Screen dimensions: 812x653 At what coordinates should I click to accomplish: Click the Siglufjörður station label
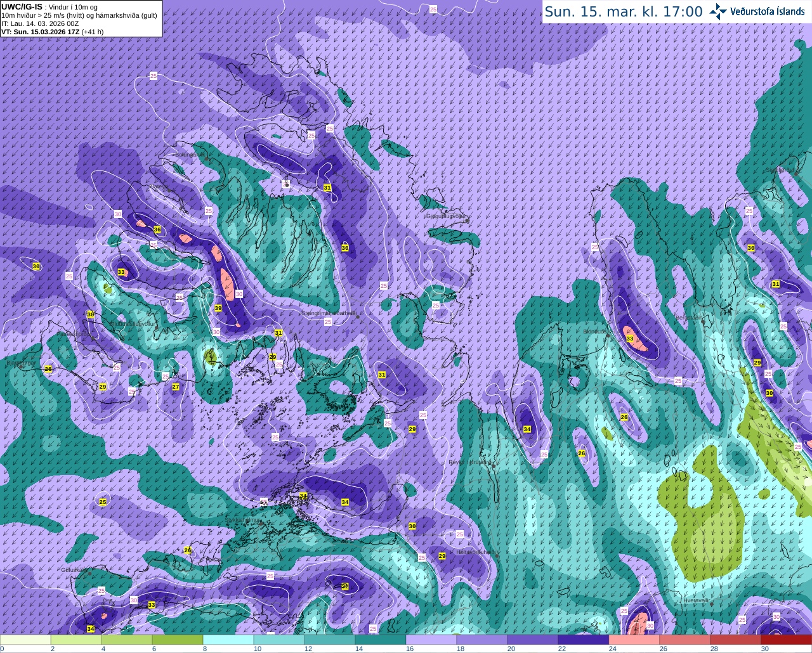point(781,170)
